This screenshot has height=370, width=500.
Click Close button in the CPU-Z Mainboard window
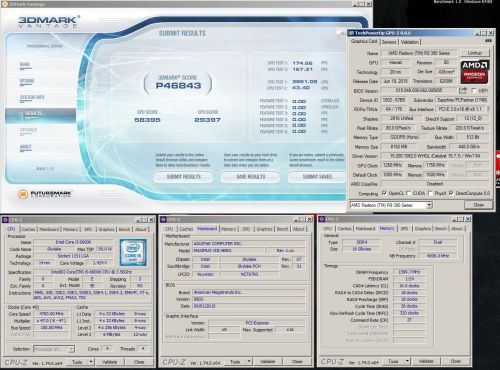point(297,361)
